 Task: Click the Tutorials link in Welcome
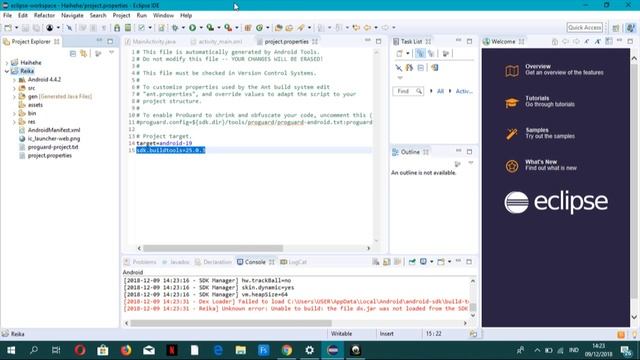coord(537,98)
